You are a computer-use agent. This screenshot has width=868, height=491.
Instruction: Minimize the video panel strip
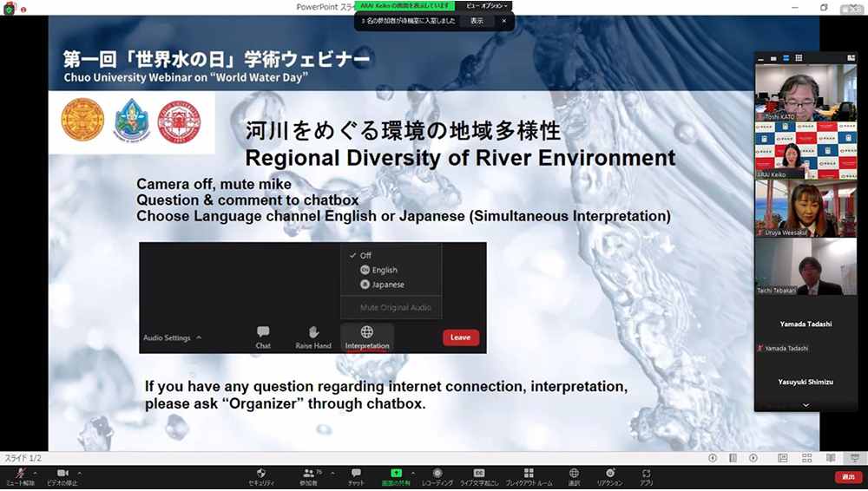761,58
